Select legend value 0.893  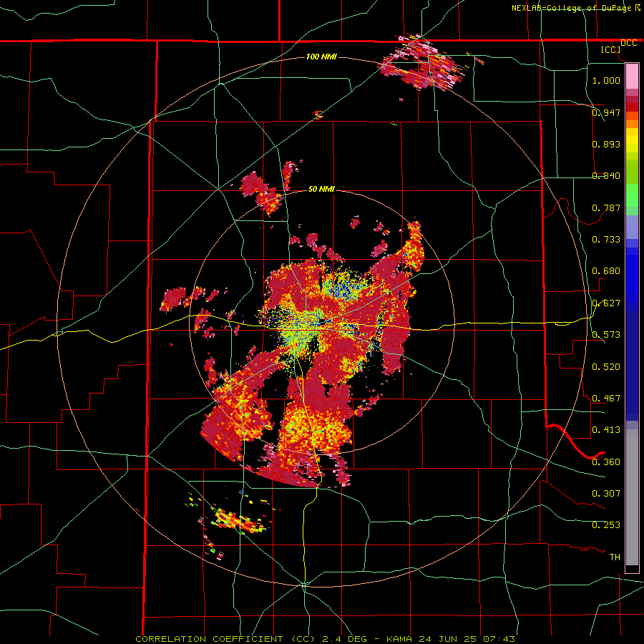(x=606, y=144)
